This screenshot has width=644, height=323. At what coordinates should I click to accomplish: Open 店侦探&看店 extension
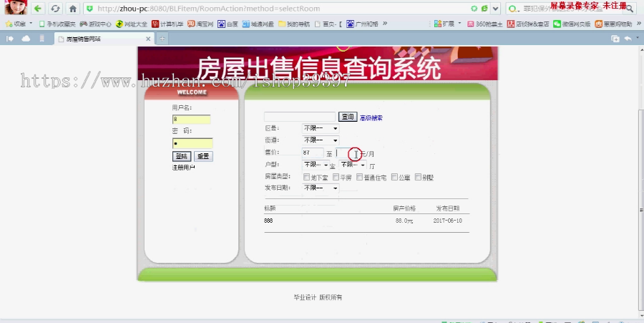[x=528, y=24]
